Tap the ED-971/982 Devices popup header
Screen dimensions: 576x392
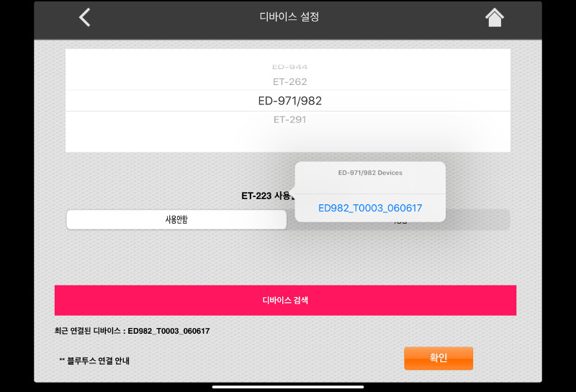pyautogui.click(x=370, y=173)
